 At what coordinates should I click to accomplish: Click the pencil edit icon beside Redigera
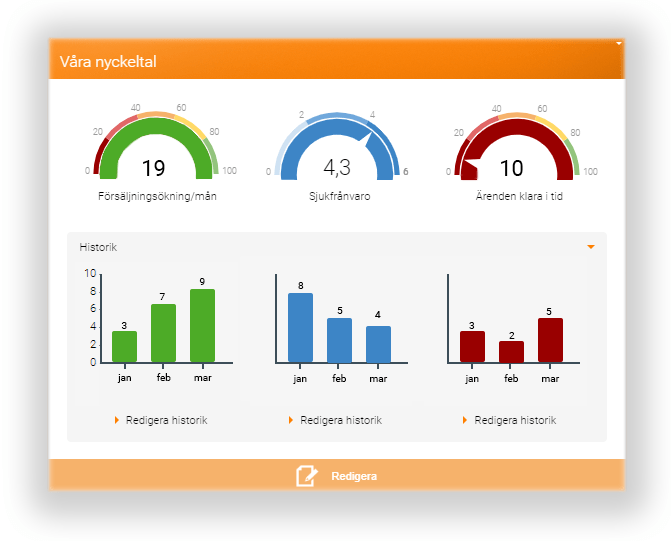(306, 476)
